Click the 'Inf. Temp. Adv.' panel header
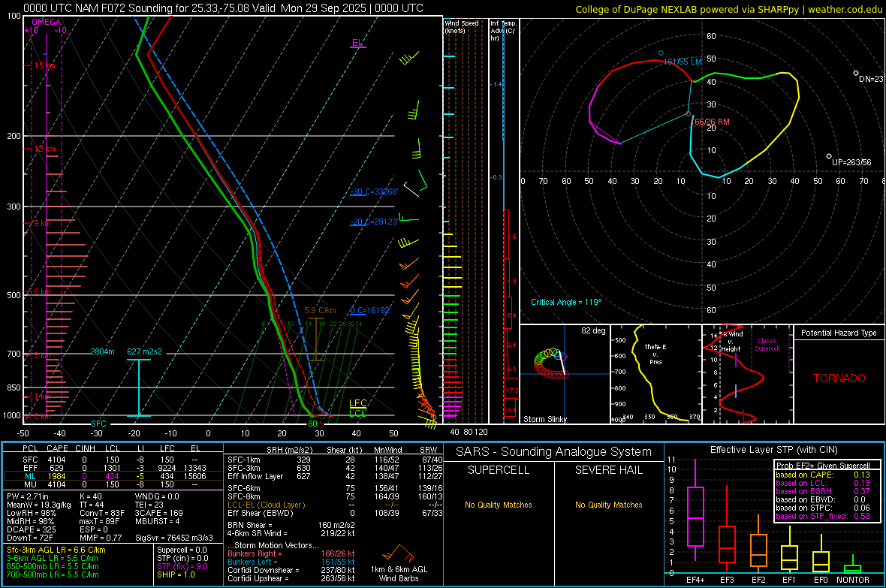886x588 pixels. pos(503,31)
